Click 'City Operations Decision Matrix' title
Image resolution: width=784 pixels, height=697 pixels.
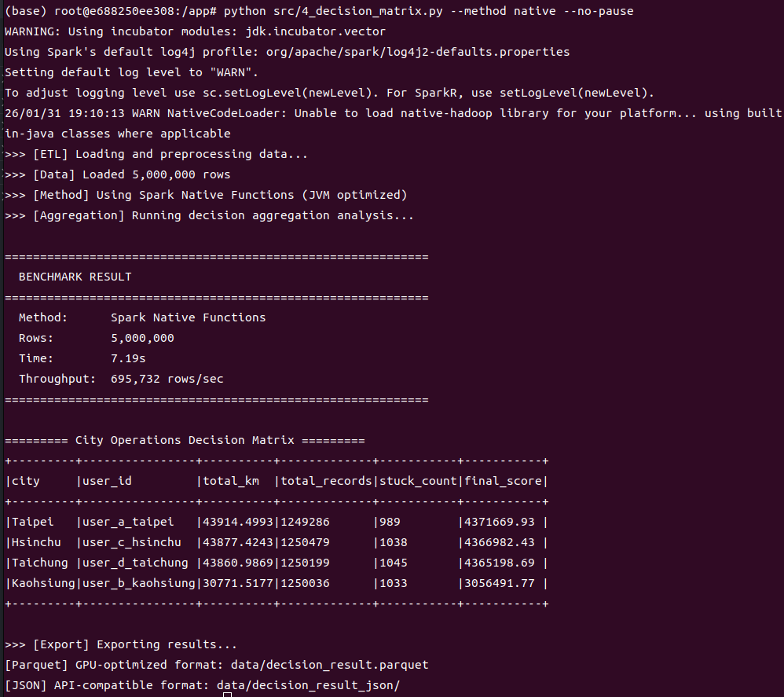tap(185, 441)
